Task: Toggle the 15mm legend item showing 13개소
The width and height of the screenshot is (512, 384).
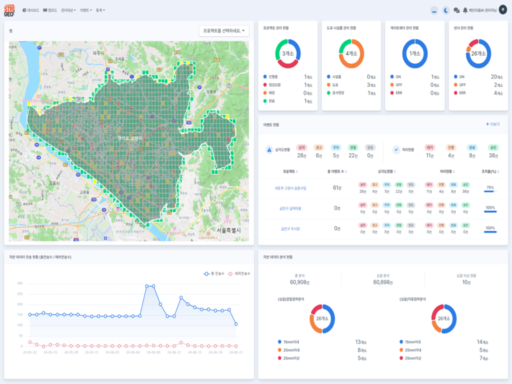Action: point(322,342)
